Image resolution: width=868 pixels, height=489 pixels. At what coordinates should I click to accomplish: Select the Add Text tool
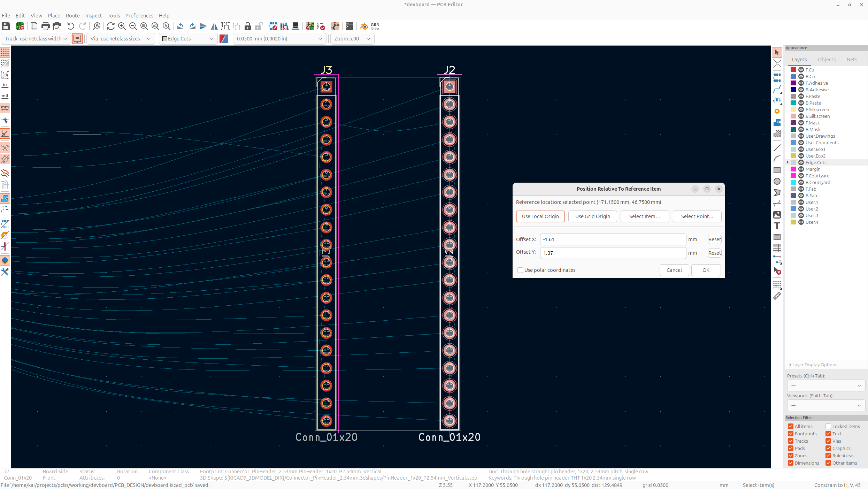pos(777,226)
